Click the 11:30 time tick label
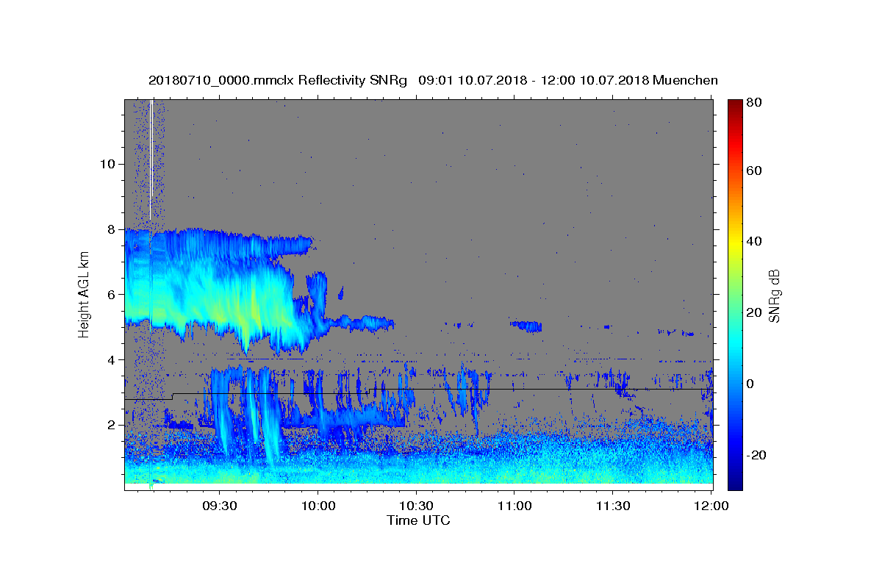 tap(613, 507)
